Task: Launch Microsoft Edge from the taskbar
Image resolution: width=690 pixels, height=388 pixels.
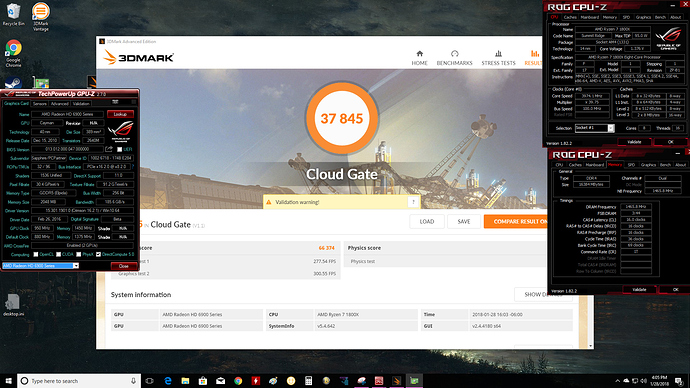Action: point(168,381)
